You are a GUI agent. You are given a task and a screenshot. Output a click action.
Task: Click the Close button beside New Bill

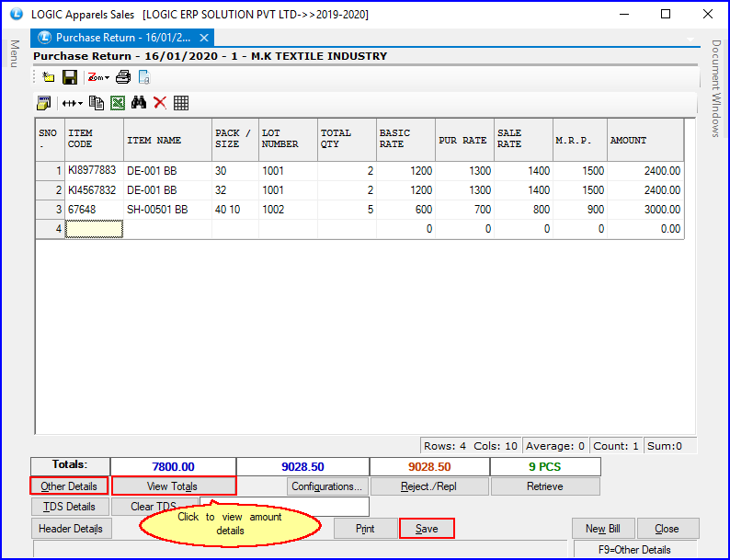(667, 529)
